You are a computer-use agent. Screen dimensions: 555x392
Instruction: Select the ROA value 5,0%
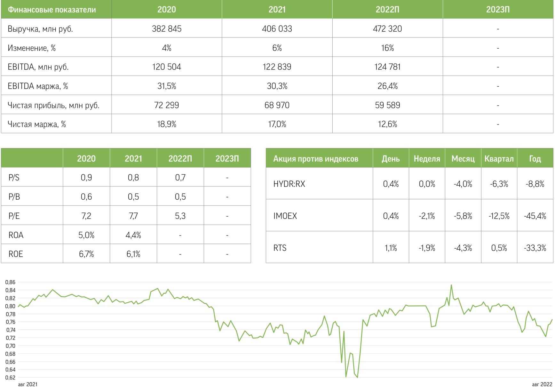click(x=86, y=235)
